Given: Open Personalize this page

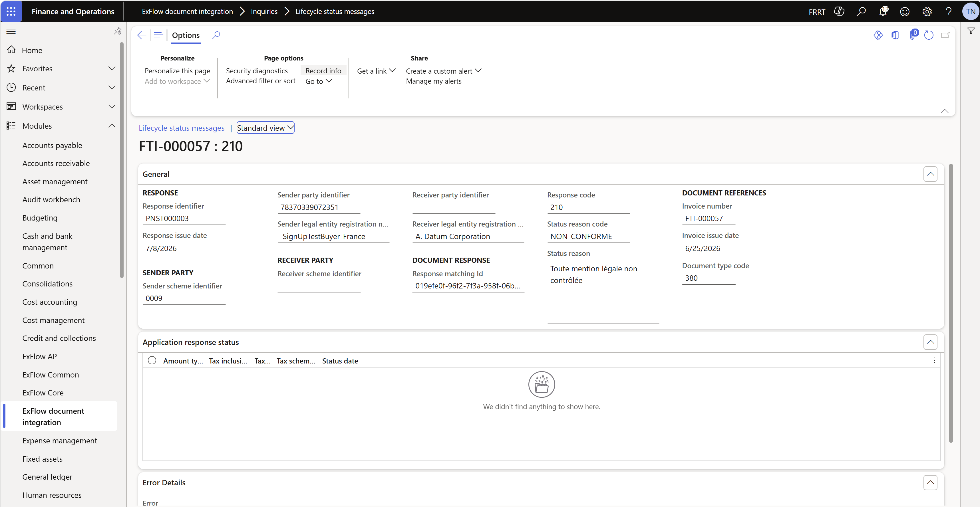Looking at the screenshot, I should 177,70.
